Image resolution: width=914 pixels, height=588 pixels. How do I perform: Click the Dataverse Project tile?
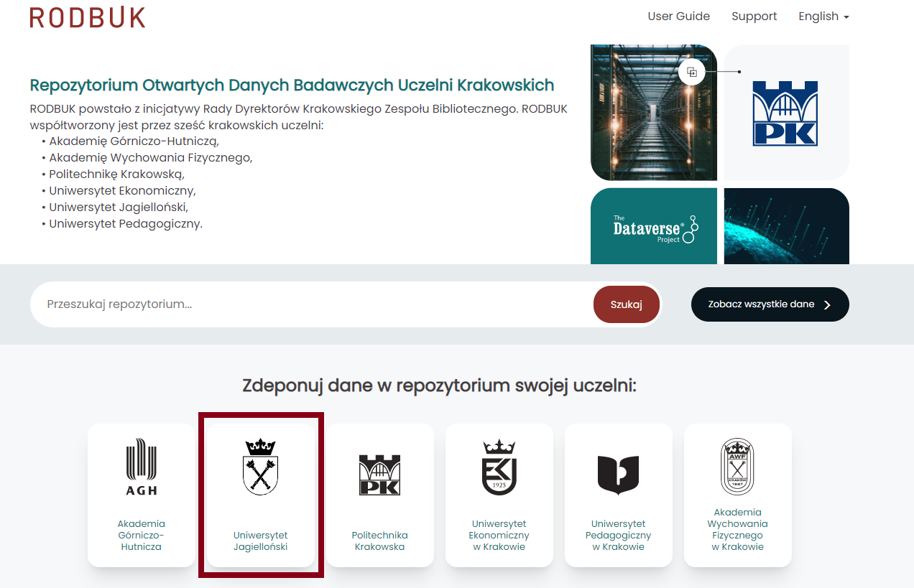pyautogui.click(x=654, y=226)
